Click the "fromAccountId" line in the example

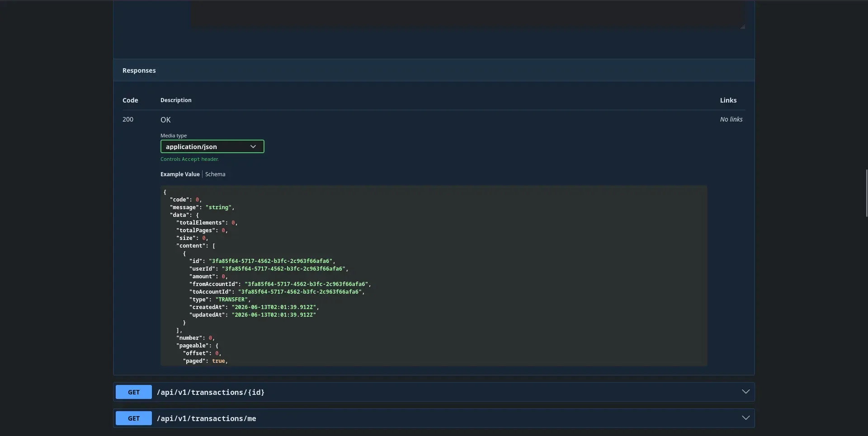[280, 284]
